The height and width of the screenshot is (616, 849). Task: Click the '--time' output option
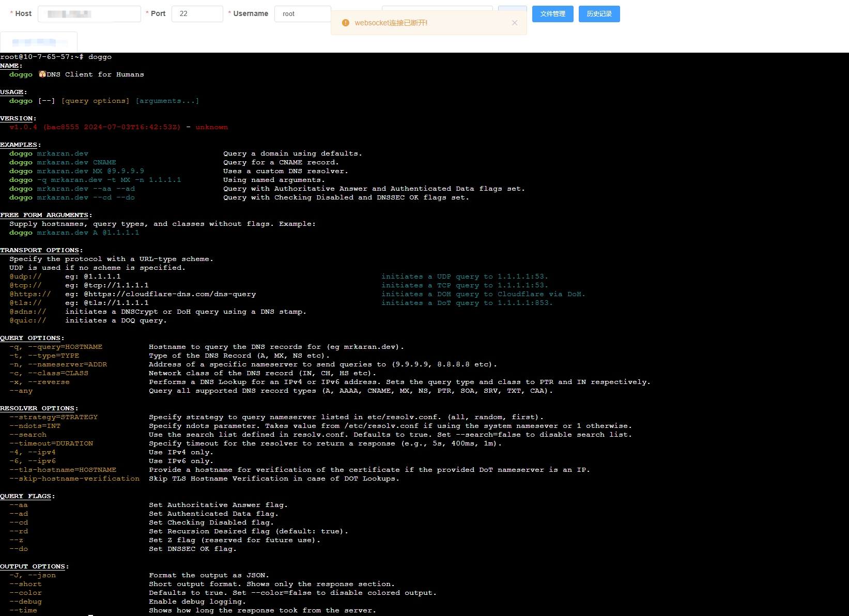(23, 610)
